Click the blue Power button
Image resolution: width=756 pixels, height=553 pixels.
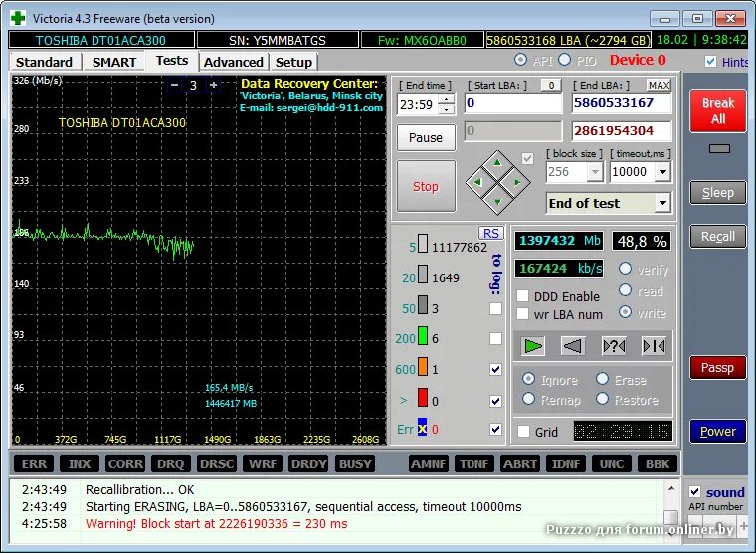coord(718,431)
